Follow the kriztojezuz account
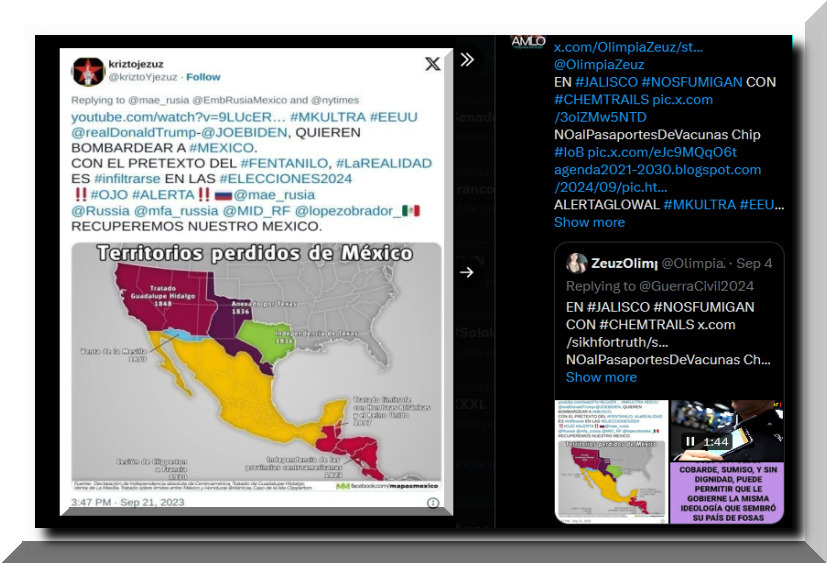The image size is (827, 563). (203, 77)
